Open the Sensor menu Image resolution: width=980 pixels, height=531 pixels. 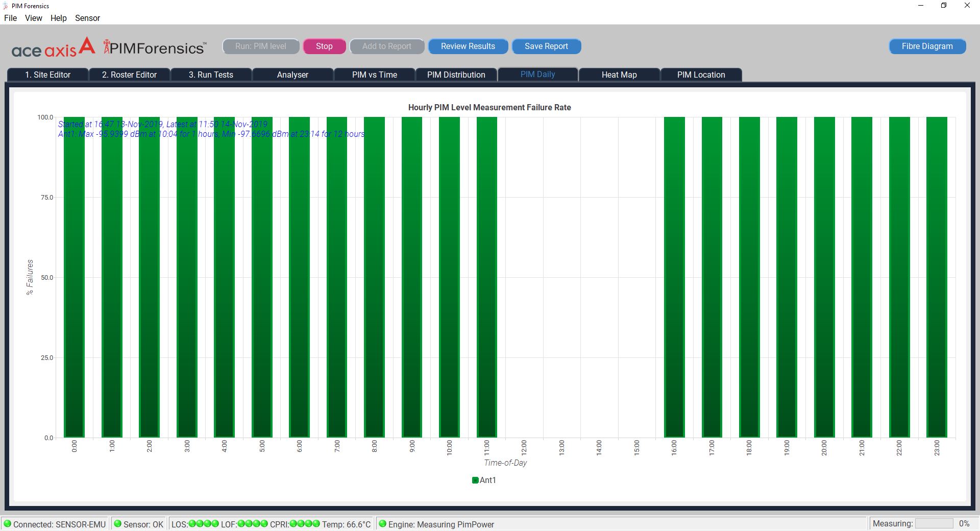[x=87, y=18]
